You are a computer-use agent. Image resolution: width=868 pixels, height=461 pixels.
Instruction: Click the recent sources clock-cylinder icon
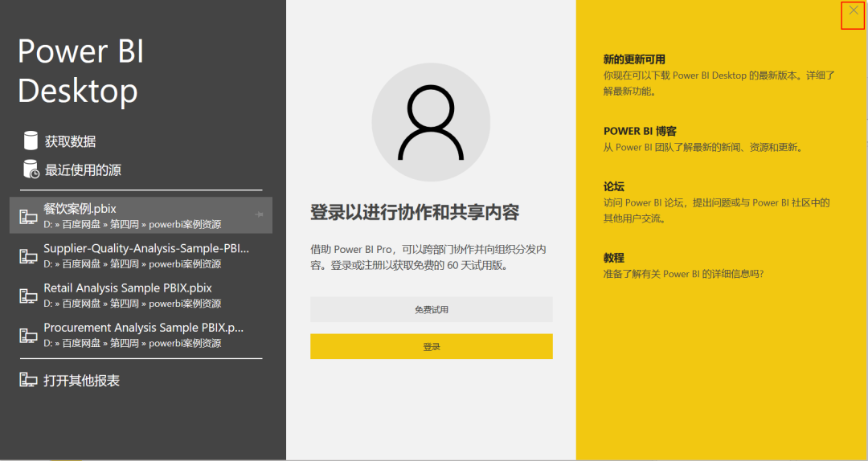[x=31, y=169]
